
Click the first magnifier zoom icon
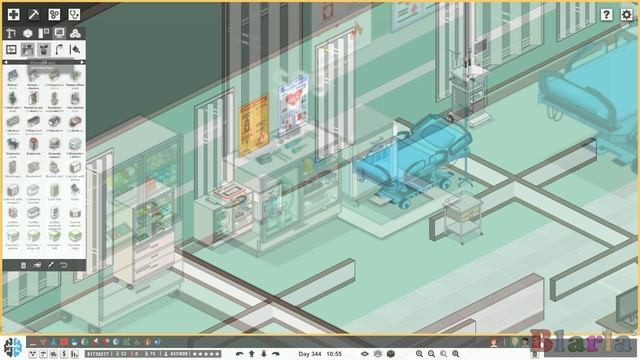click(419, 354)
